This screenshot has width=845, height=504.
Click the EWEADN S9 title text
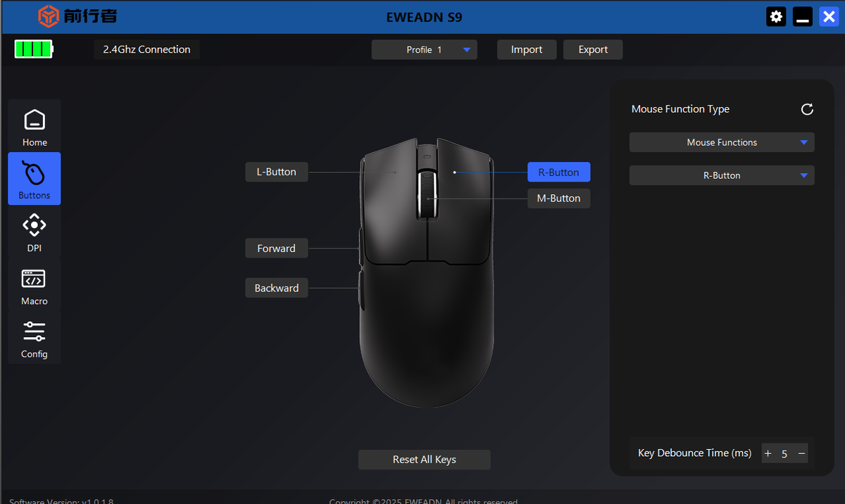click(425, 17)
